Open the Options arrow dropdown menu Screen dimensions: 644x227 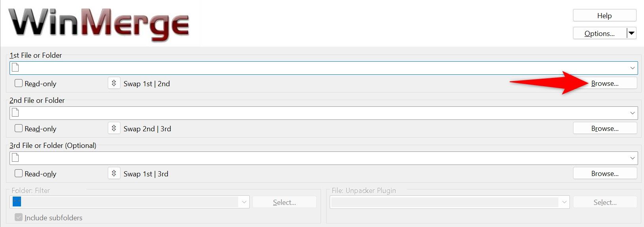pos(631,33)
